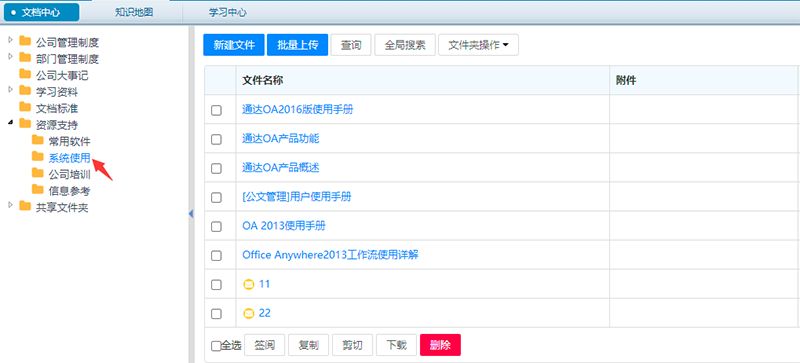Expand the 学习资料 tree node arrow
The image size is (800, 363).
(x=11, y=90)
